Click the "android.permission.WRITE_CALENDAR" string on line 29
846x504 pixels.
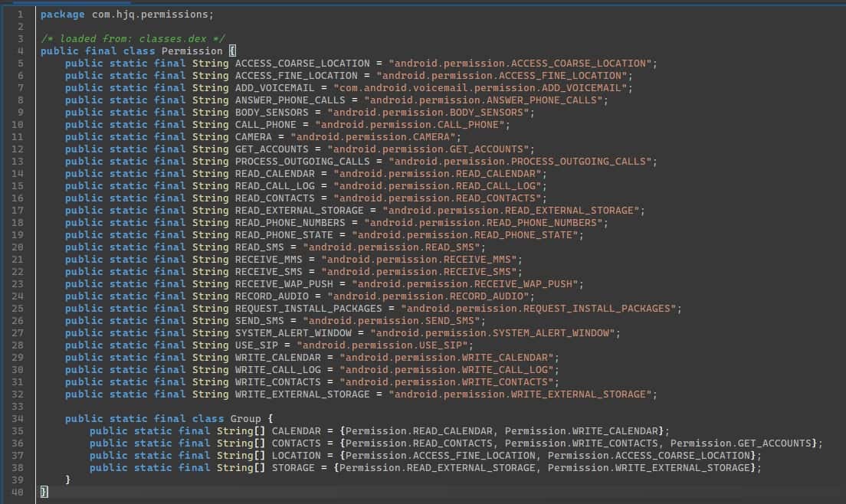447,358
